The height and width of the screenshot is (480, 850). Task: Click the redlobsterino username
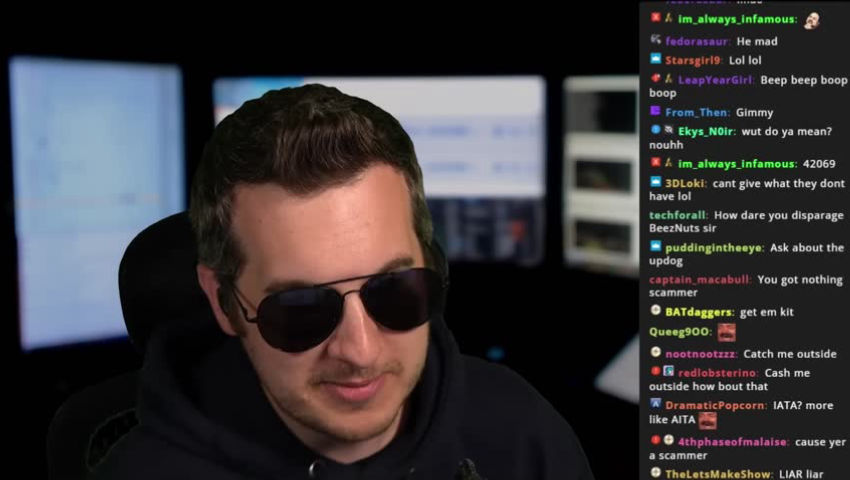pos(718,373)
